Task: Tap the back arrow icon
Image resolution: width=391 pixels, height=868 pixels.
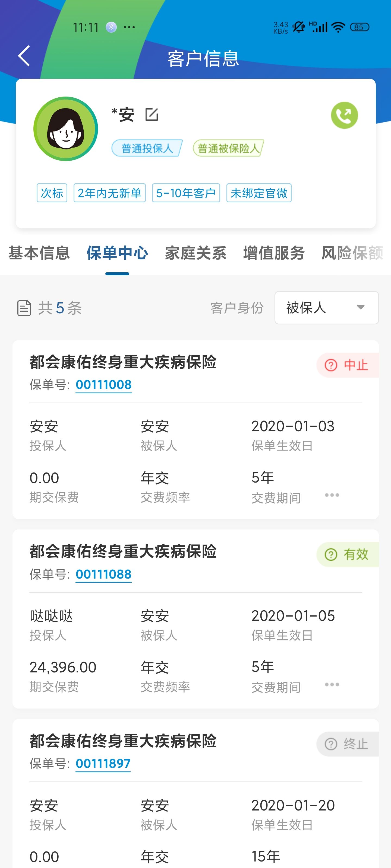Action: point(24,56)
